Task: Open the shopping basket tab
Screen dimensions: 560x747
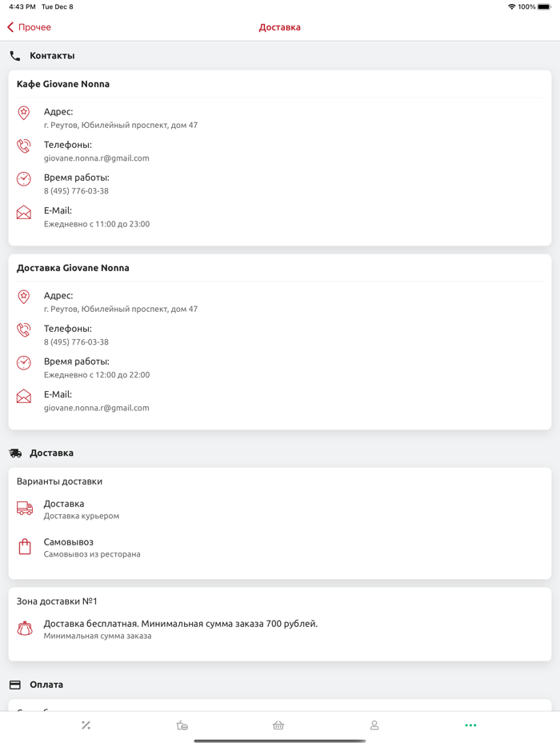Action: tap(278, 725)
